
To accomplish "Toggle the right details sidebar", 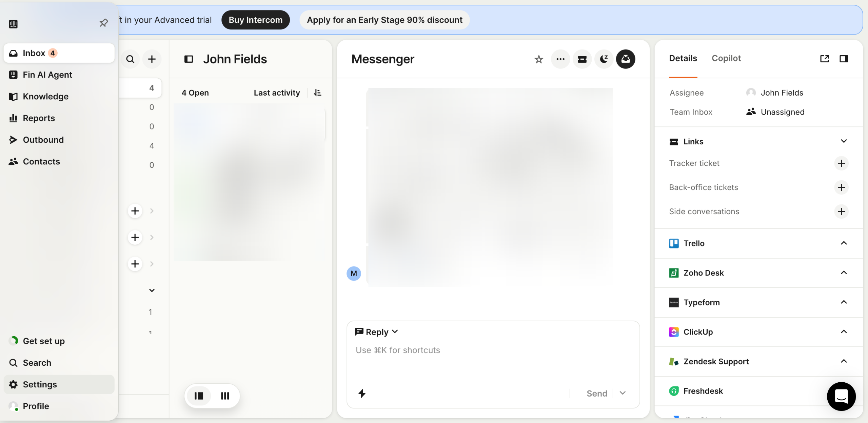I will coord(844,59).
